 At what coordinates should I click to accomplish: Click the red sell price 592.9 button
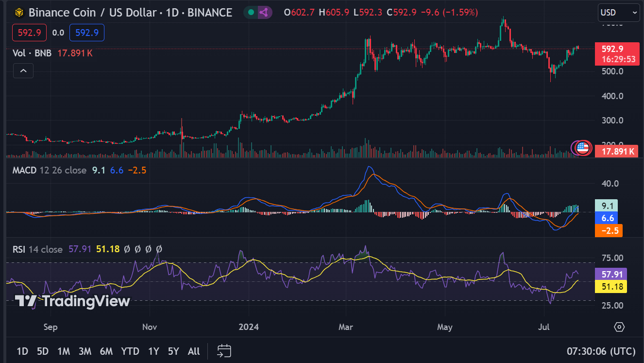[29, 33]
